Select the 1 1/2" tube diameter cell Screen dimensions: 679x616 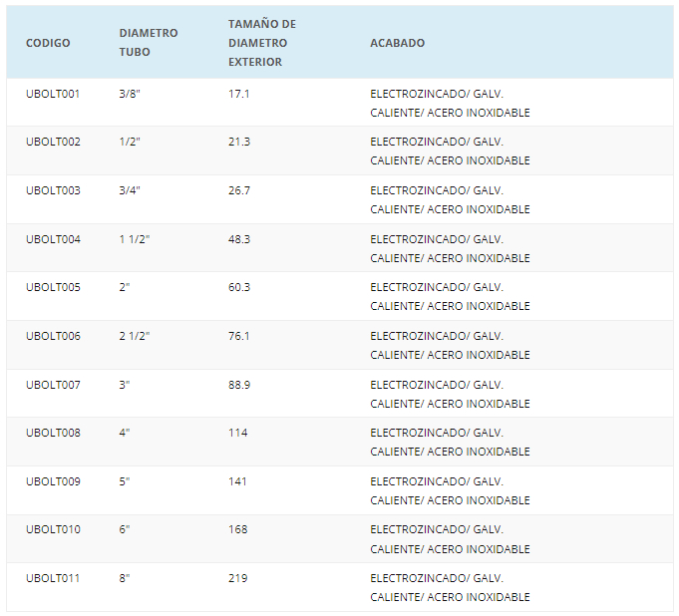coord(134,239)
